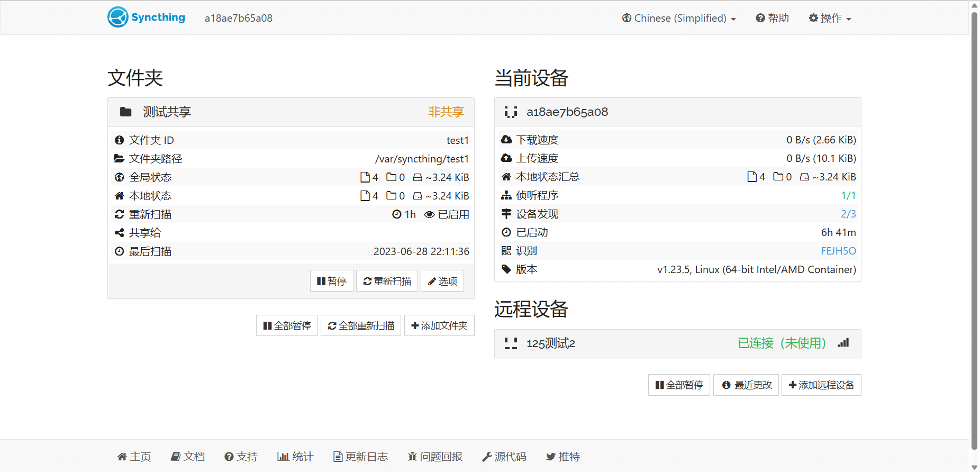Viewport: 980px width, 472px height.
Task: Click the FEJH5O device ID link
Action: pyautogui.click(x=838, y=251)
